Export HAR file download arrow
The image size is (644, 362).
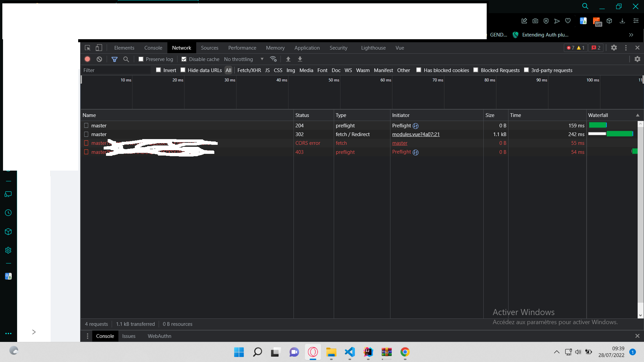(300, 59)
